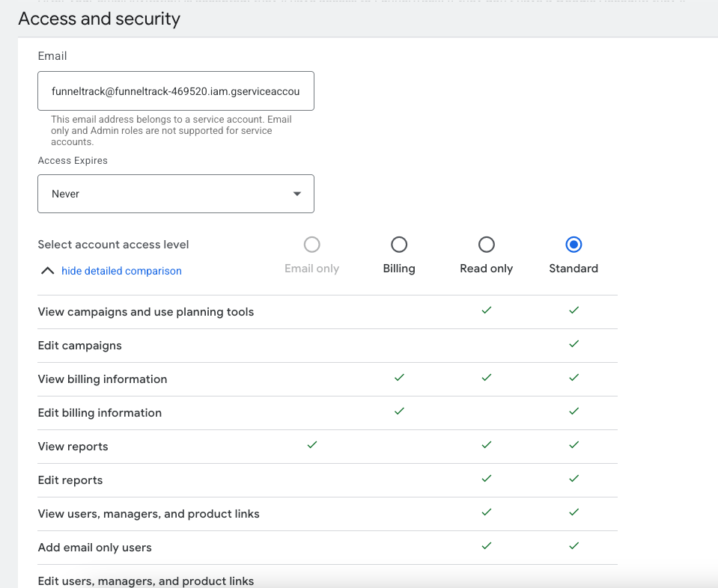This screenshot has width=718, height=588.
Task: Choose the Read only access radio button
Action: pos(487,245)
